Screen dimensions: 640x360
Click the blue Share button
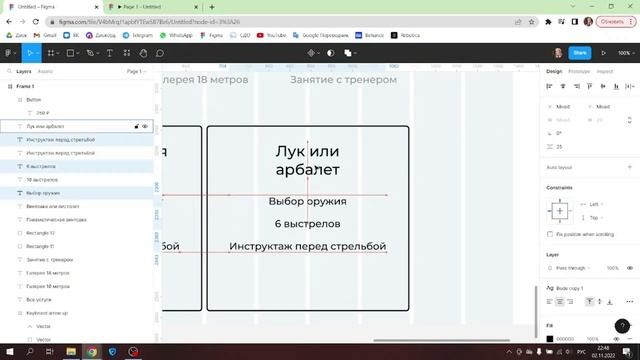pyautogui.click(x=580, y=53)
